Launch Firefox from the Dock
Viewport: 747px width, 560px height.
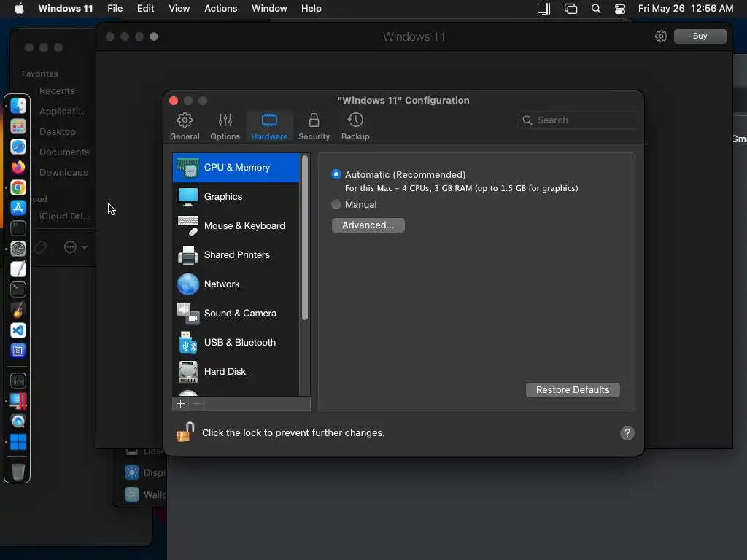click(x=18, y=167)
